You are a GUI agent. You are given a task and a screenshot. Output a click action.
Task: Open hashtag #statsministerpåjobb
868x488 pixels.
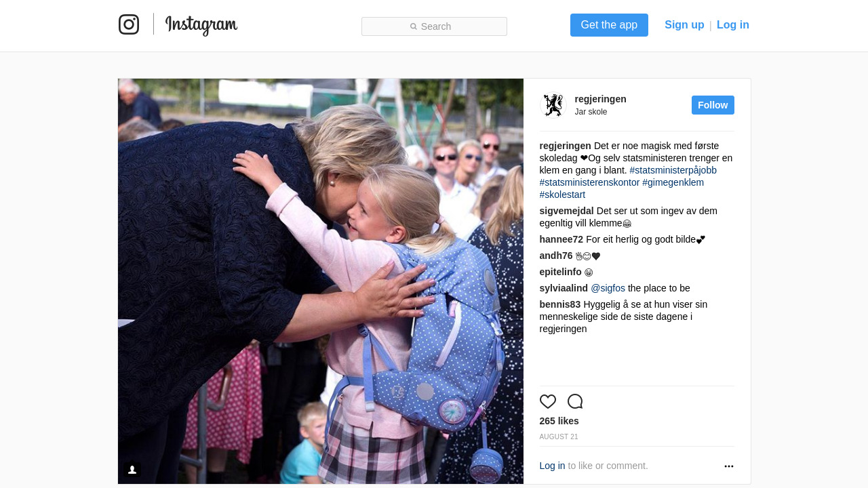[x=673, y=170]
